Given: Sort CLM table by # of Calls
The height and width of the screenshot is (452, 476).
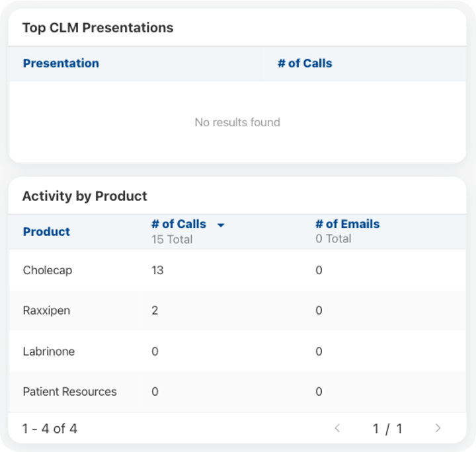Looking at the screenshot, I should point(305,63).
